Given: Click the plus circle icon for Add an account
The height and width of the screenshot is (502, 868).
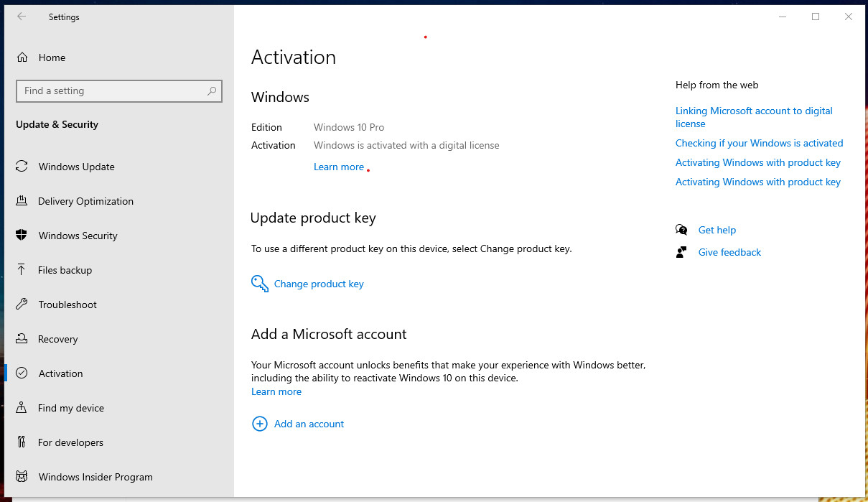Looking at the screenshot, I should 259,424.
